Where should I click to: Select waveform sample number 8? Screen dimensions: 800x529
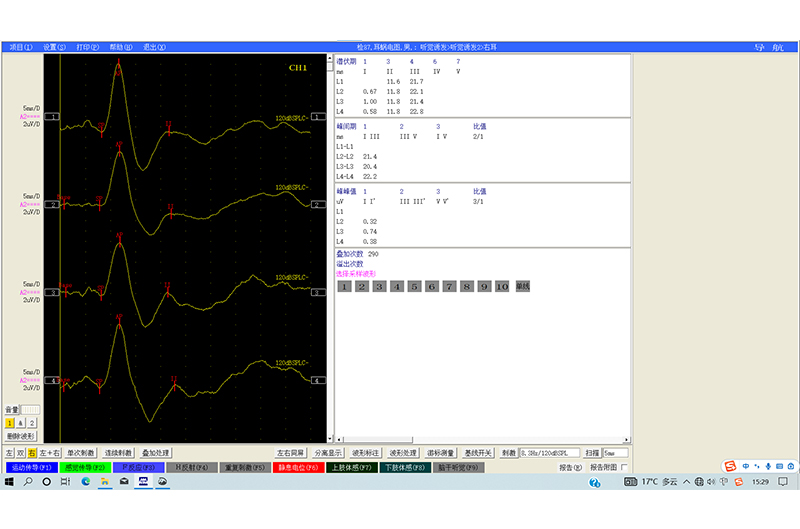(x=467, y=286)
